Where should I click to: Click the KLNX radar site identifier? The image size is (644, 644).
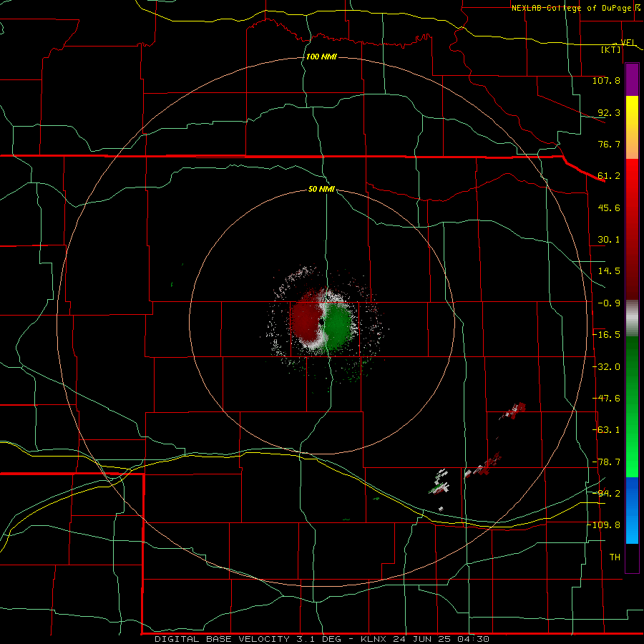[374, 639]
